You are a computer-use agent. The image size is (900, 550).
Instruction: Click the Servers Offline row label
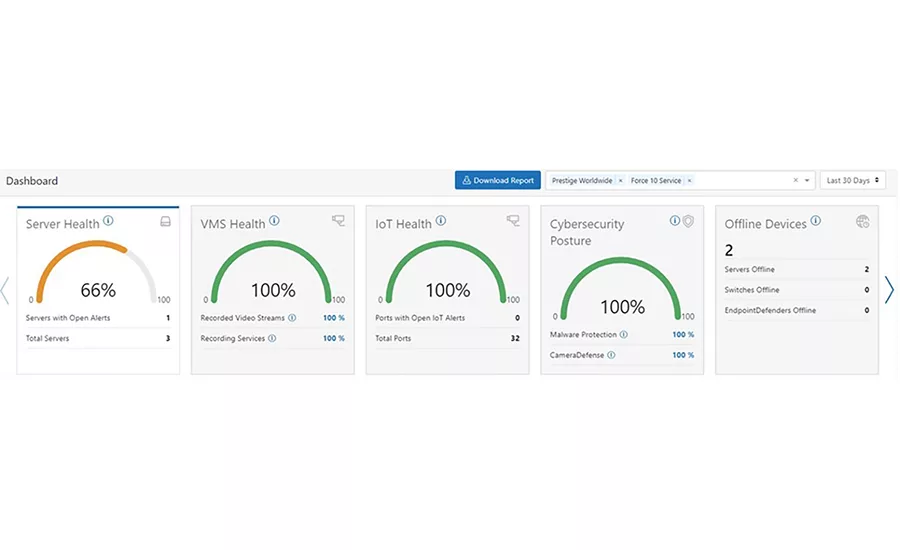[750, 269]
